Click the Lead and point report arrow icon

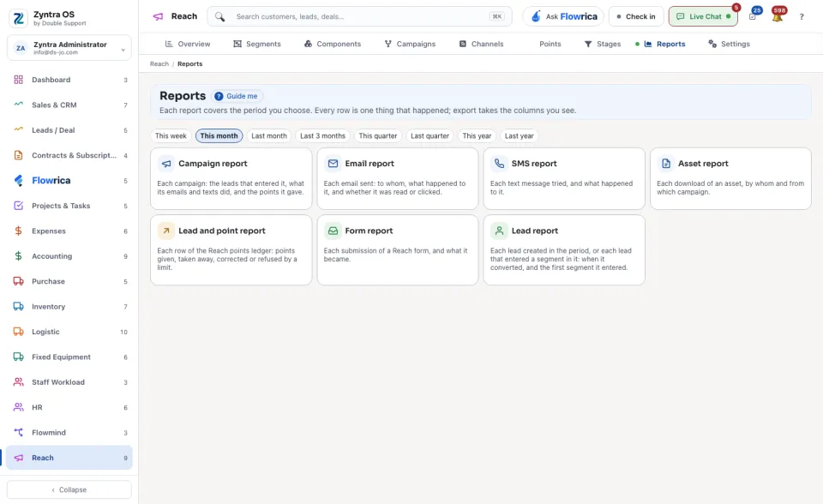[x=166, y=231]
